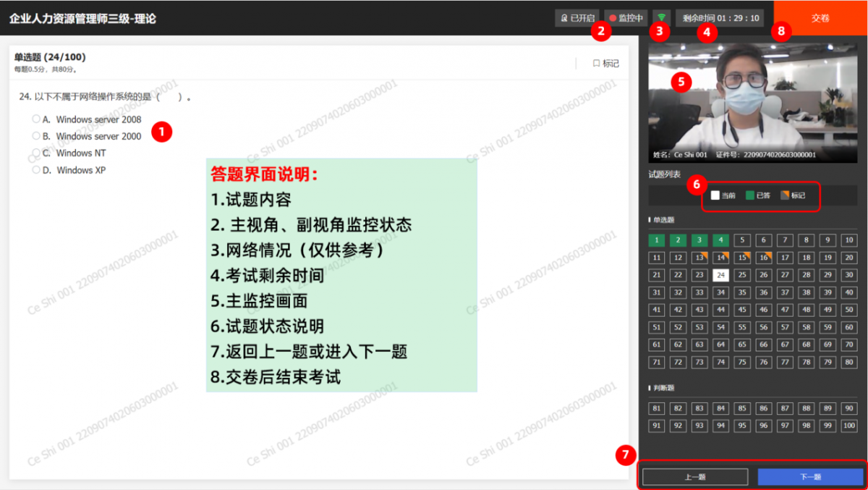Viewport: 868px width, 490px height.
Task: Submit the exam with 交卷 button
Action: (x=820, y=18)
